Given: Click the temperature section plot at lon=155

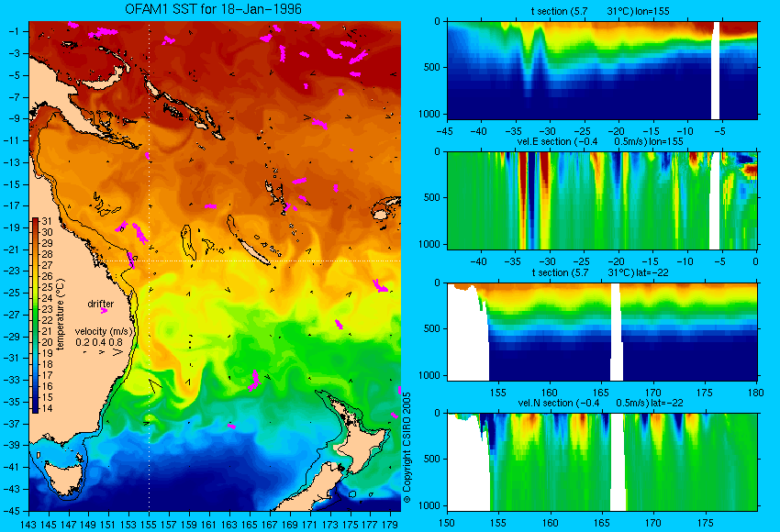Looking at the screenshot, I should tap(602, 70).
